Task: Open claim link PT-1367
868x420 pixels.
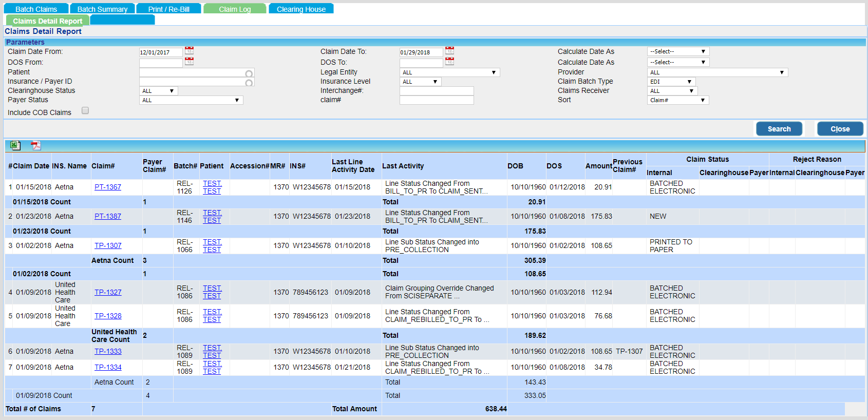Action: [x=108, y=187]
